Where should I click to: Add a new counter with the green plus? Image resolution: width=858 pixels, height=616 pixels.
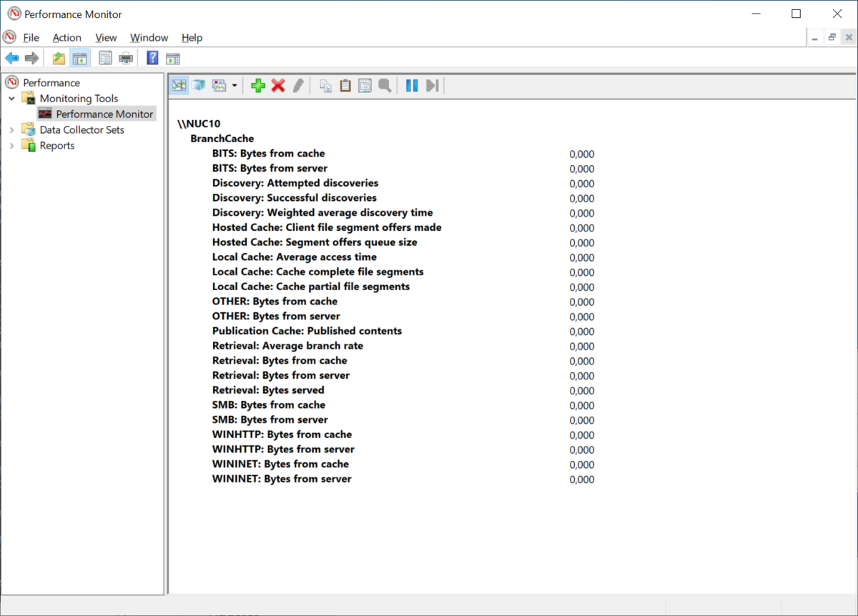coord(258,85)
